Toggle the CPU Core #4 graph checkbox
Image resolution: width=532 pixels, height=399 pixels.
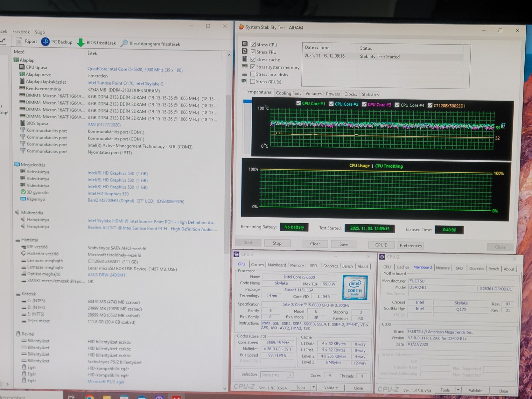pos(397,105)
